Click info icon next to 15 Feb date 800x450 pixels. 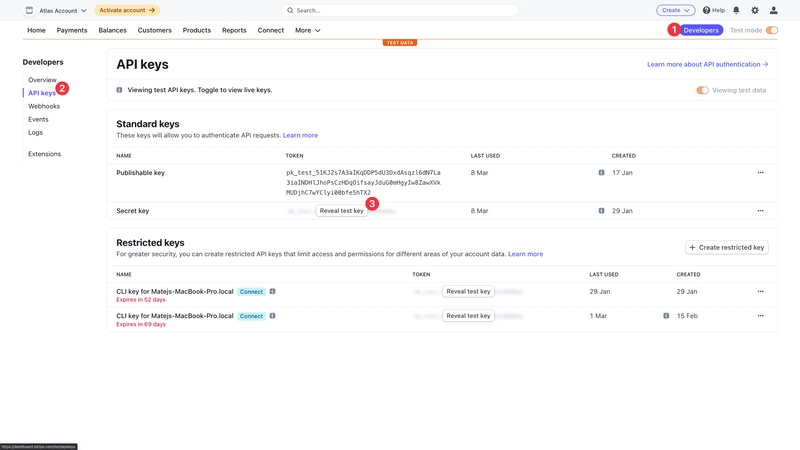pos(666,316)
